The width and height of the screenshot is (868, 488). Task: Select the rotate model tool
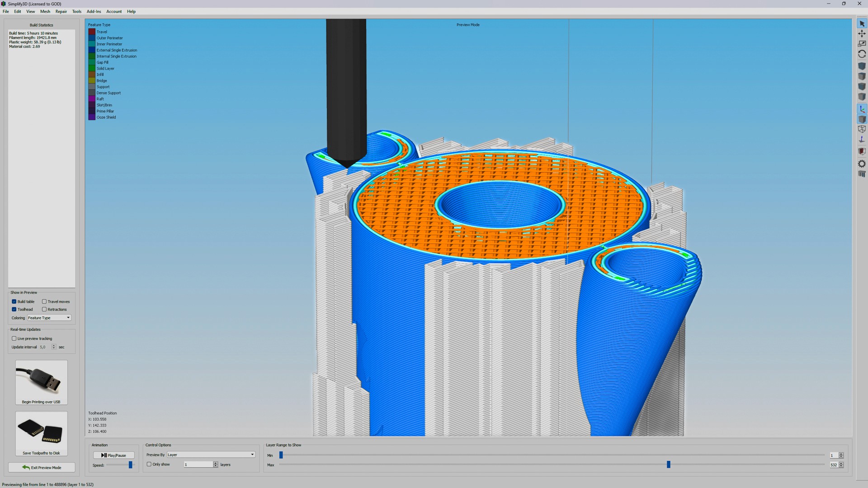pos(862,54)
